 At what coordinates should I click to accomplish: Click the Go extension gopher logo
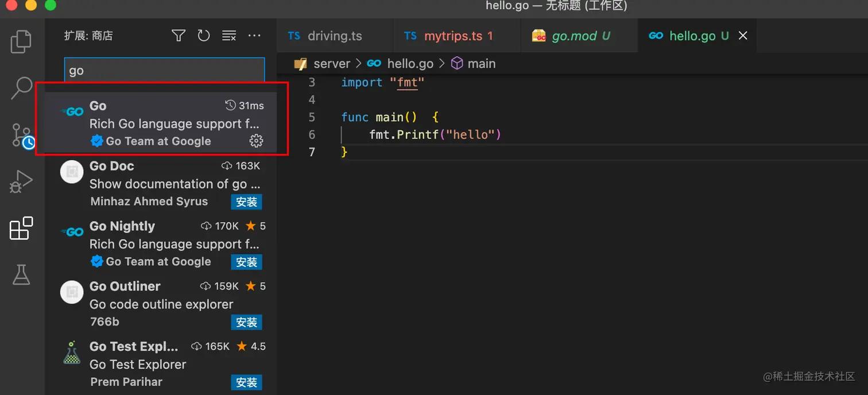pos(72,112)
